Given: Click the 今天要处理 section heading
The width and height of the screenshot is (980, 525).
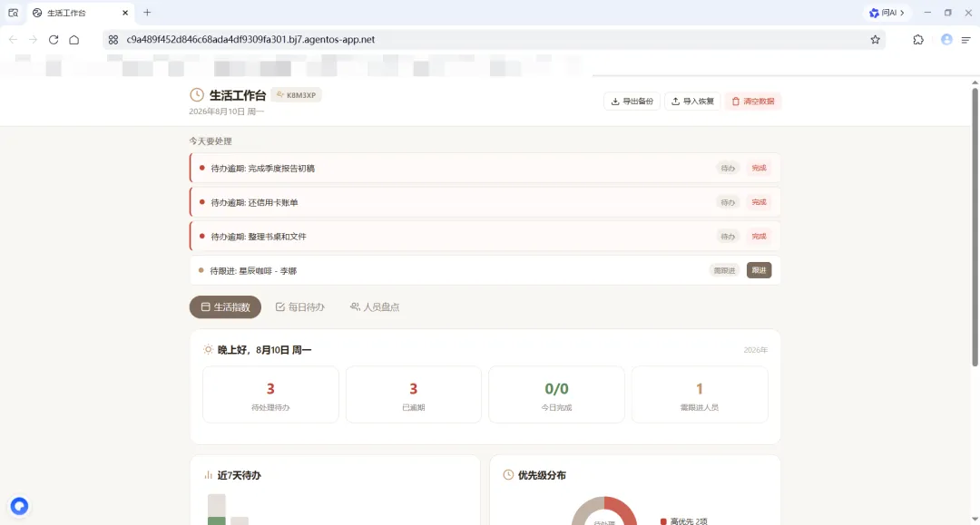Looking at the screenshot, I should [211, 141].
